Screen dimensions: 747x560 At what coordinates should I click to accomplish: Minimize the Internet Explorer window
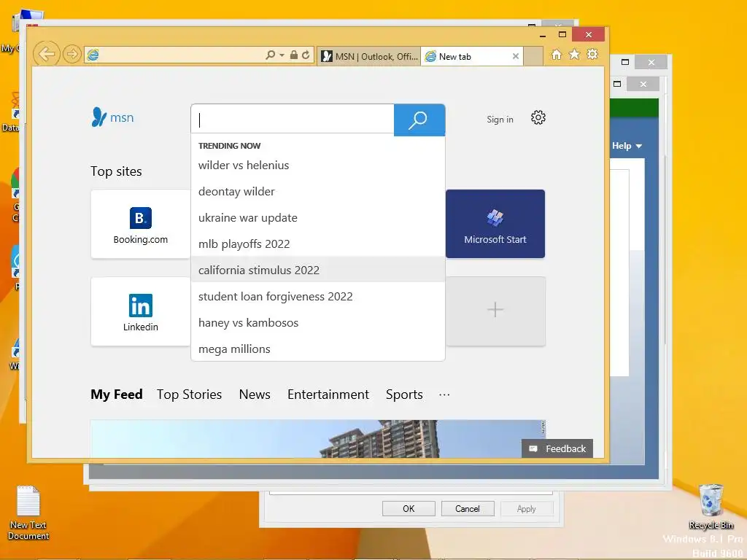click(543, 35)
